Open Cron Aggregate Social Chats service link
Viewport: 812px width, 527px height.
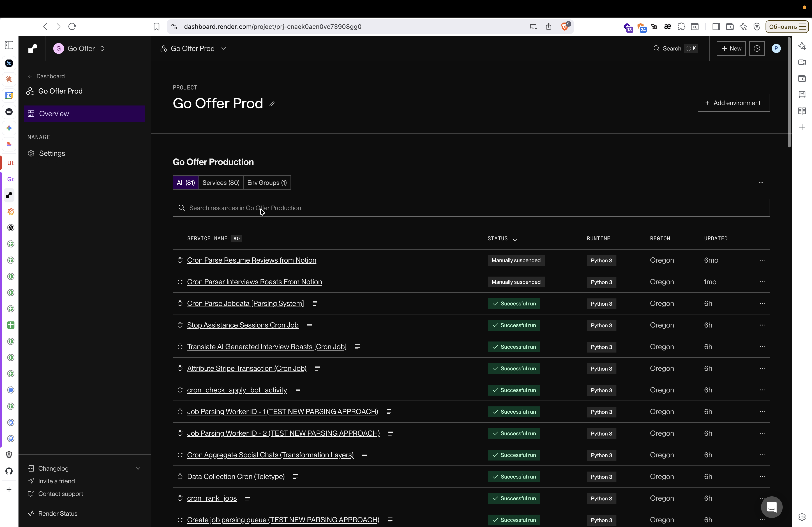270,455
